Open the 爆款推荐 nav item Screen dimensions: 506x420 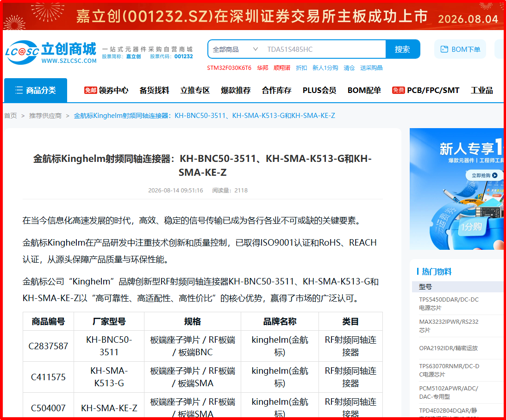[x=236, y=90]
